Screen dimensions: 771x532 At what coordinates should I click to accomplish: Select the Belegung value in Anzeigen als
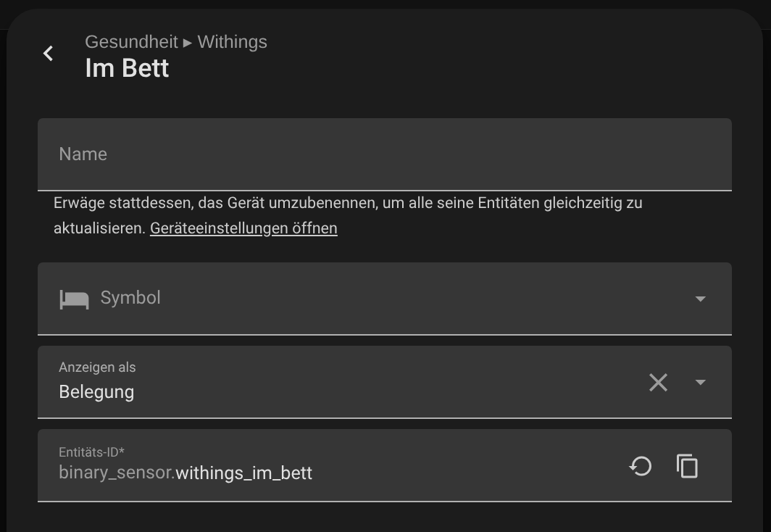[x=96, y=392]
